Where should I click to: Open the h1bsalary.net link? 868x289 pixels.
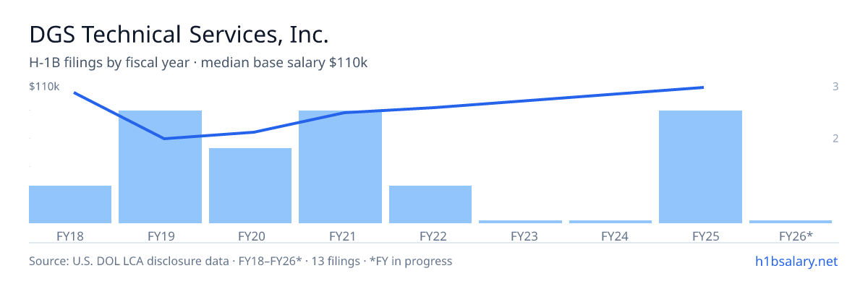click(x=796, y=261)
